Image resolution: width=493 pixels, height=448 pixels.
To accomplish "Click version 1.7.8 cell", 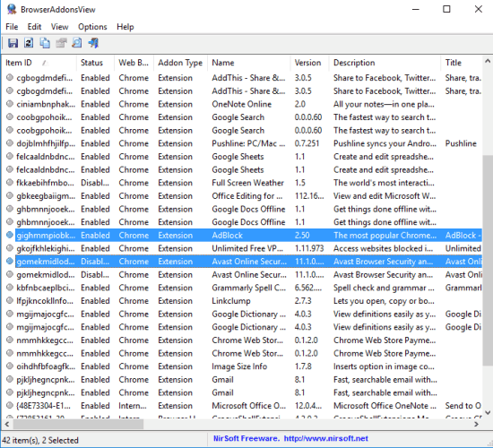I will [303, 366].
